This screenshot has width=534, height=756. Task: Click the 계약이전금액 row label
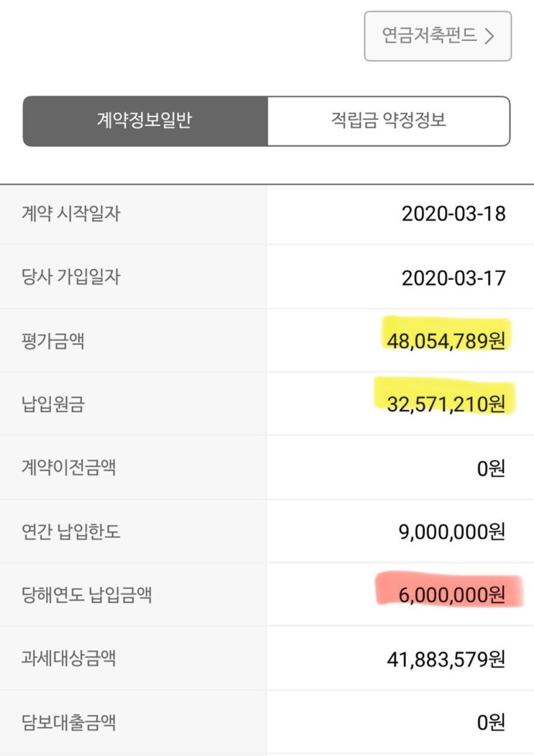68,468
